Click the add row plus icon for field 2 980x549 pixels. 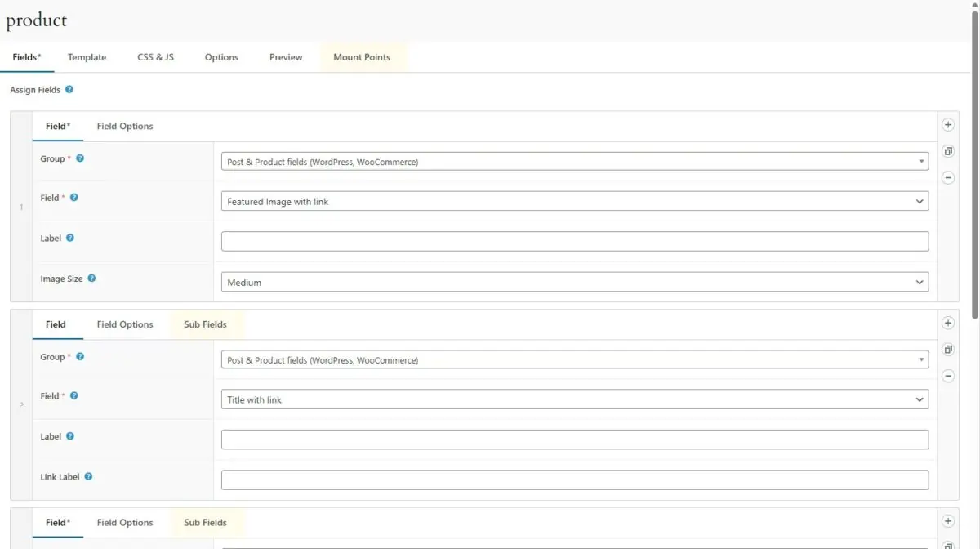(x=947, y=324)
